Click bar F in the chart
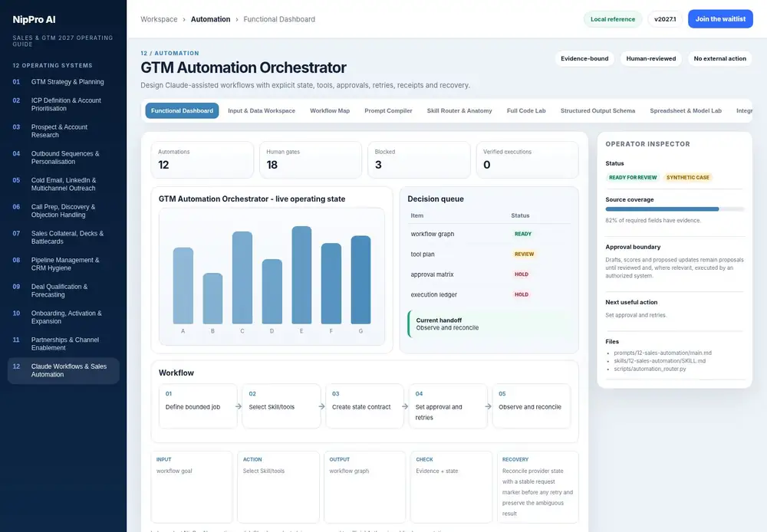The image size is (767, 532). coord(331,284)
